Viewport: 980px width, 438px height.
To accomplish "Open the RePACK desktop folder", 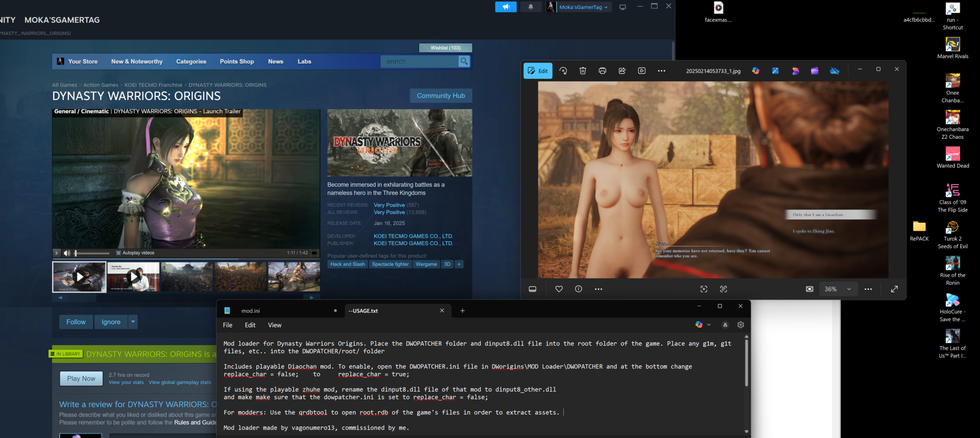I will (919, 231).
